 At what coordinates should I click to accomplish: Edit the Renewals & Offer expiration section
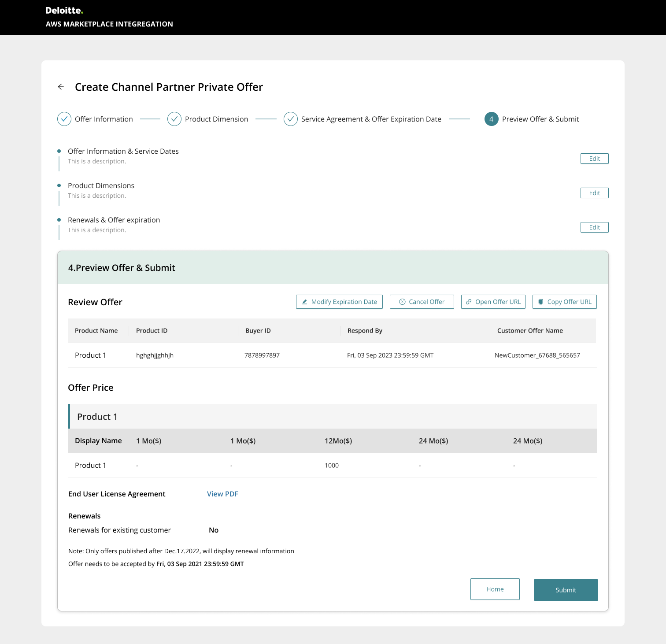pyautogui.click(x=595, y=227)
